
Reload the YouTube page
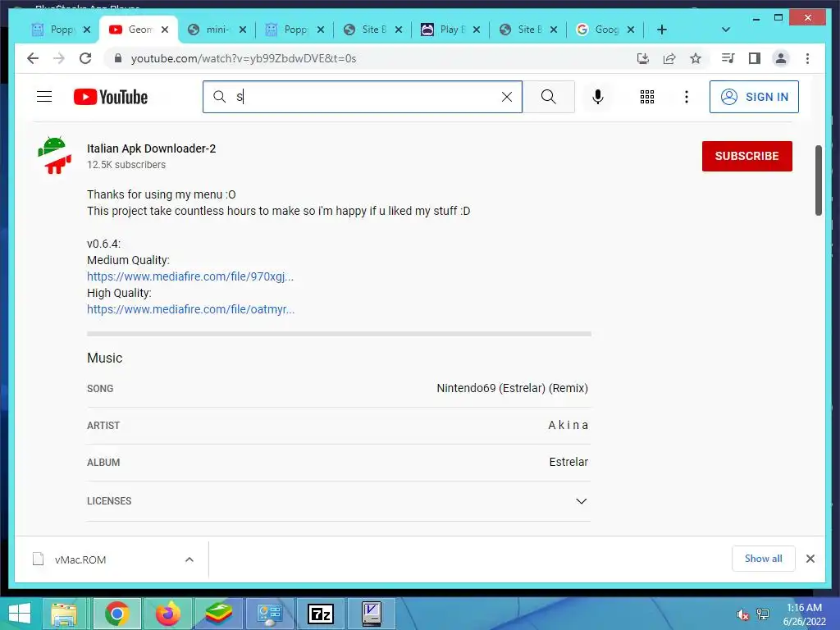[x=85, y=58]
